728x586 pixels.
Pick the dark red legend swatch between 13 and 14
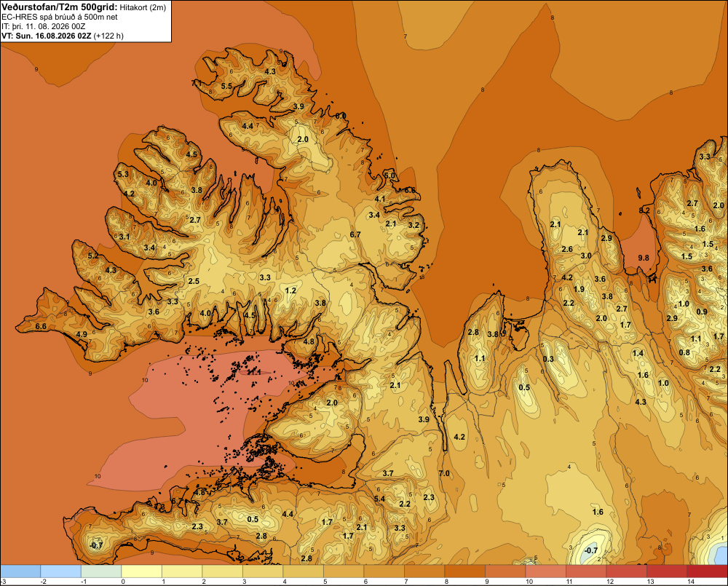667,571
